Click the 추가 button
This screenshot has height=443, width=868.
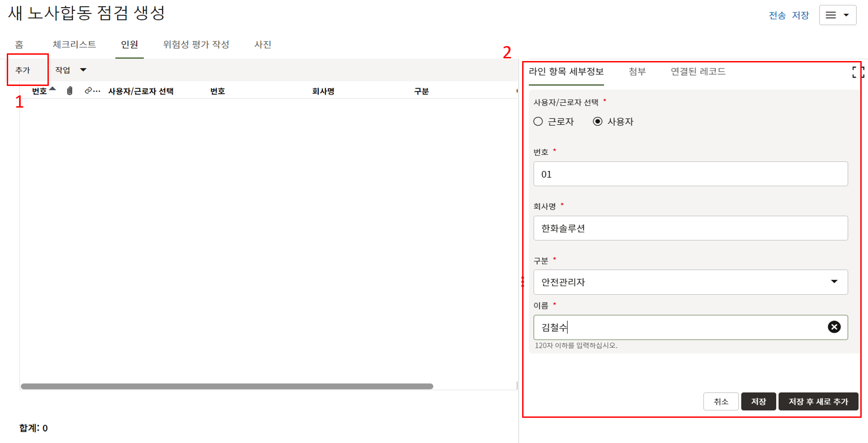pos(23,70)
